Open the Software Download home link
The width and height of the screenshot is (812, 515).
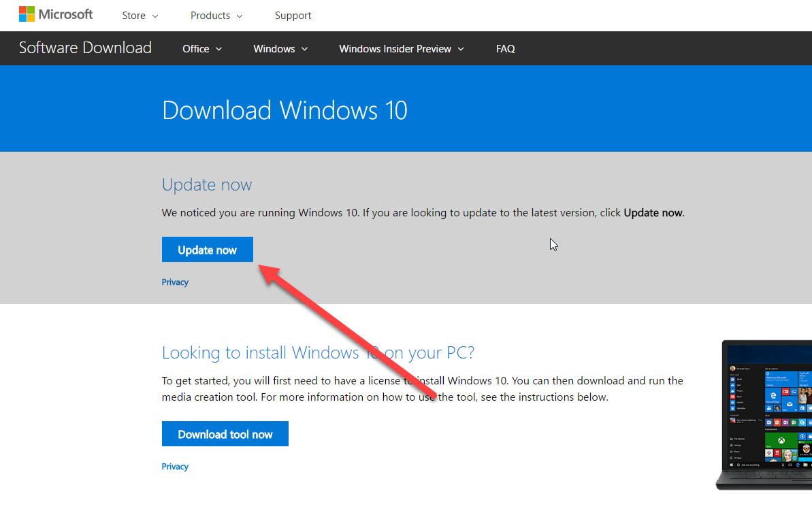(x=85, y=48)
